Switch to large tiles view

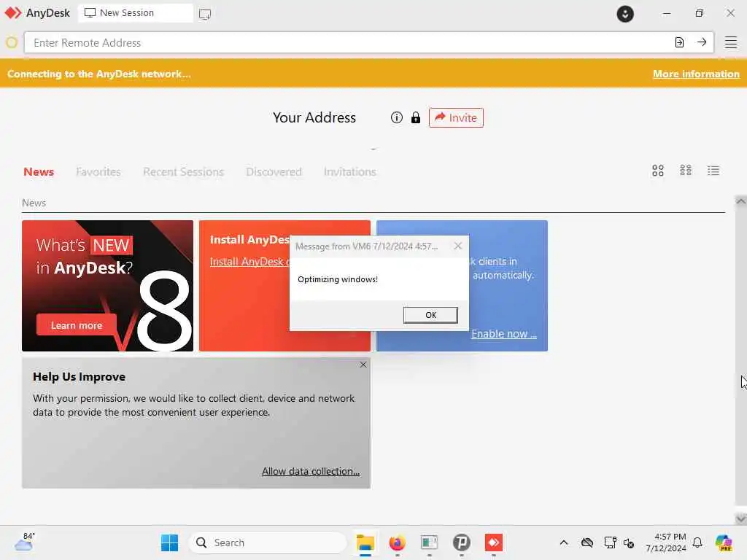658,171
